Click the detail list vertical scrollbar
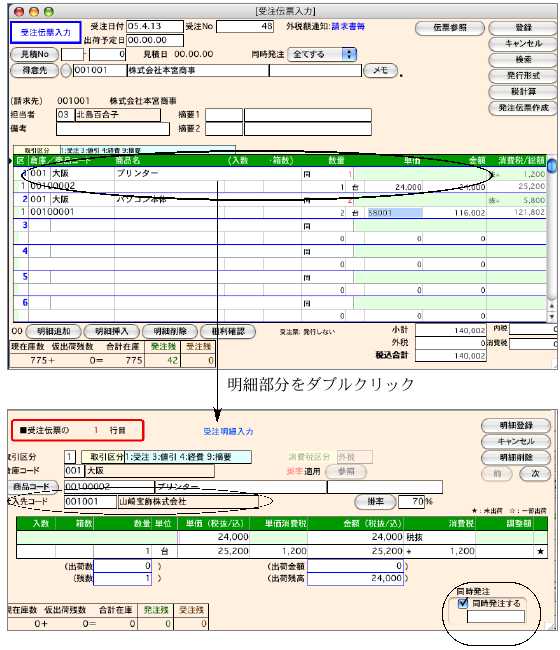This screenshot has width=560, height=650. click(x=551, y=228)
